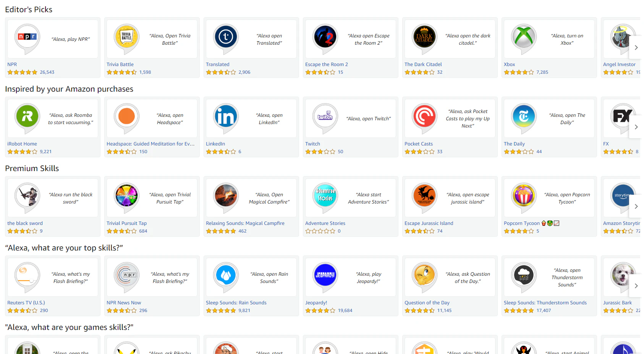644x354 pixels.
Task: Click the Adventure Stories empty star rating
Action: point(320,231)
